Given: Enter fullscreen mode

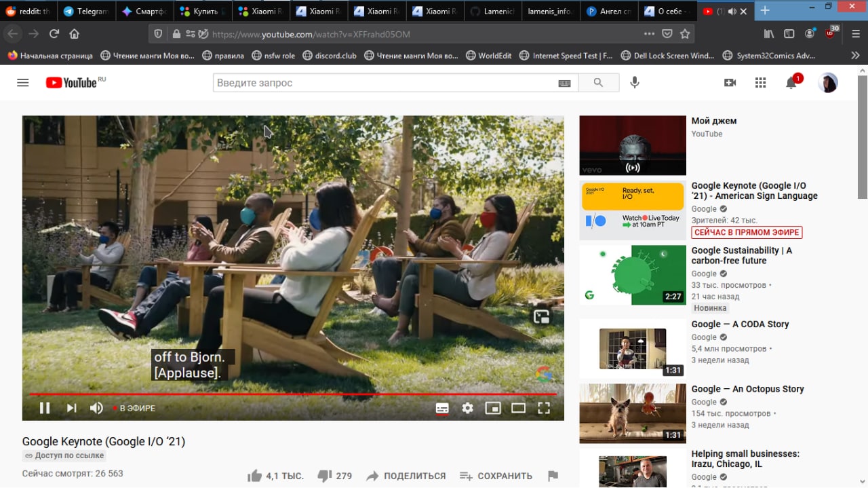Looking at the screenshot, I should [x=544, y=408].
